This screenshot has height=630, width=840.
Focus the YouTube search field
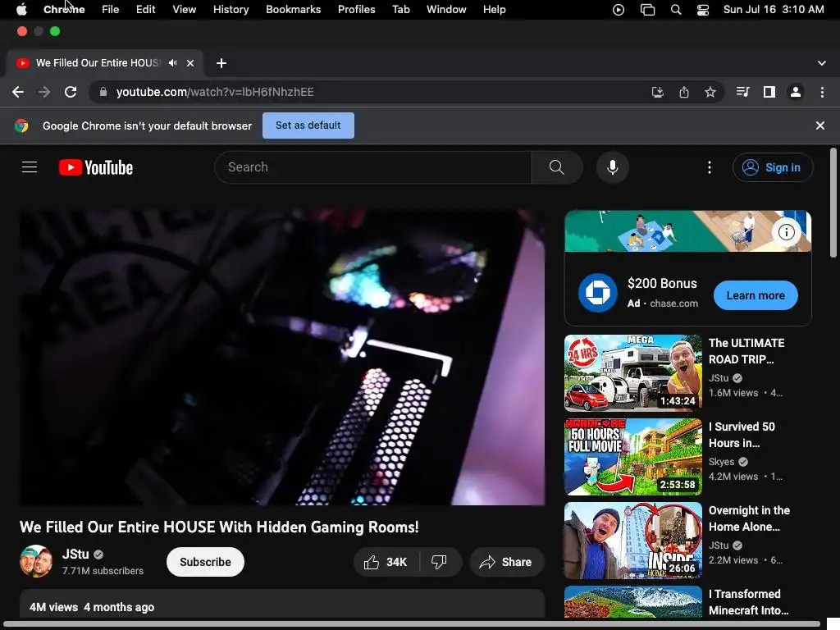(x=373, y=167)
